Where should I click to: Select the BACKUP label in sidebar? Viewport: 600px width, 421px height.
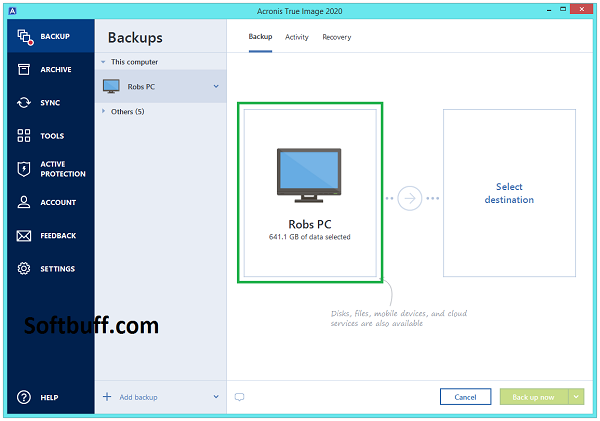click(55, 36)
